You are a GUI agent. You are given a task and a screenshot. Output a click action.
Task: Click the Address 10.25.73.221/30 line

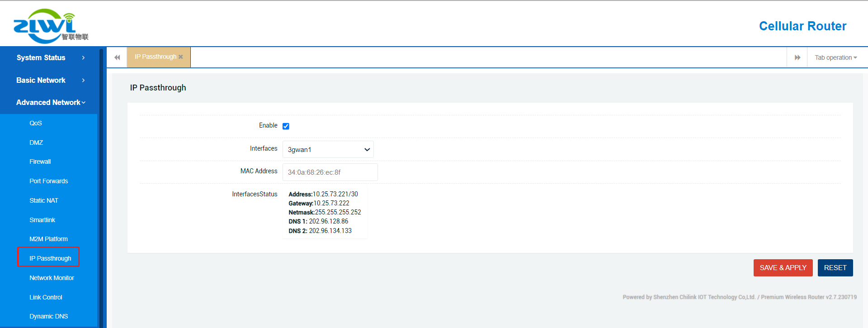click(323, 194)
